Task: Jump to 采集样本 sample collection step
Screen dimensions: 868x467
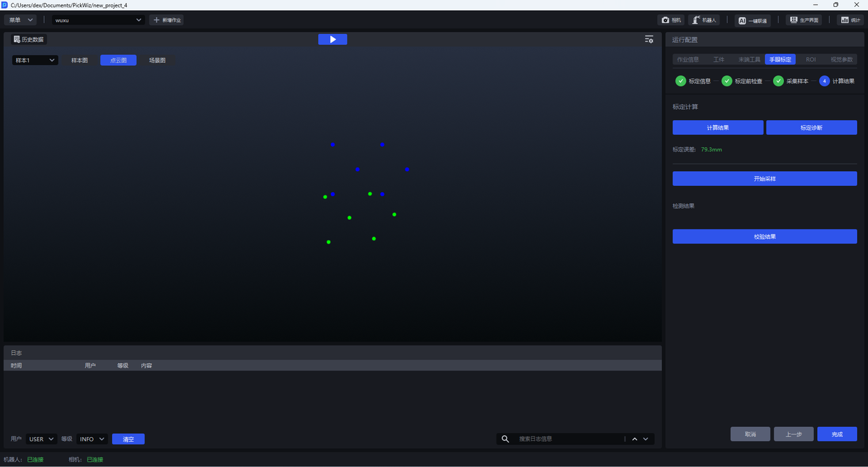Action: coord(790,81)
